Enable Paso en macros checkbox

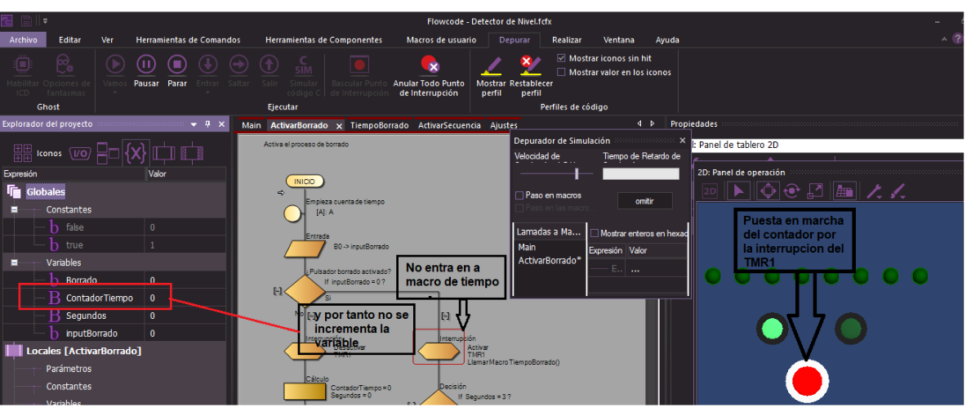pos(519,195)
